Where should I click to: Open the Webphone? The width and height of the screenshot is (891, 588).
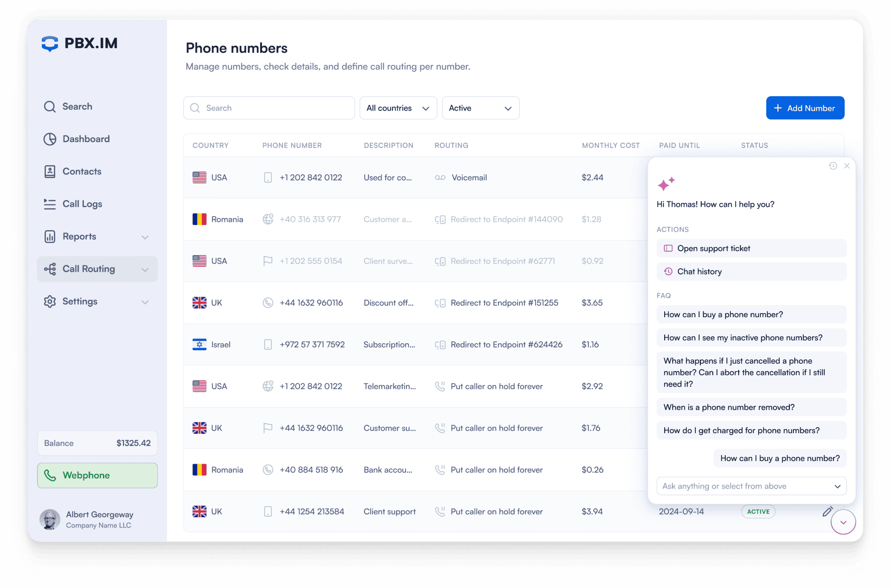(98, 475)
